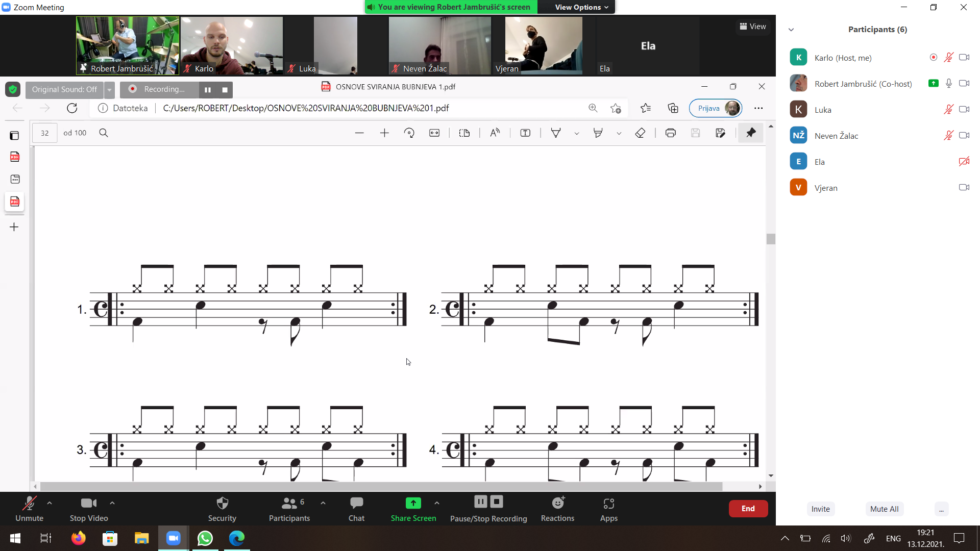Click the rotate page icon in PDF toolbar

pos(409,133)
